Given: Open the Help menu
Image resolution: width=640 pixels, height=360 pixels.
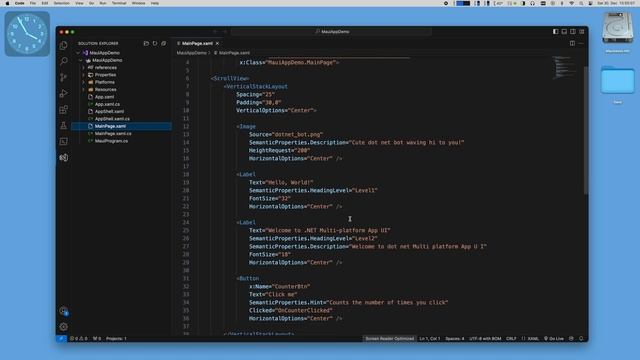Looking at the screenshot, I should point(155,3).
